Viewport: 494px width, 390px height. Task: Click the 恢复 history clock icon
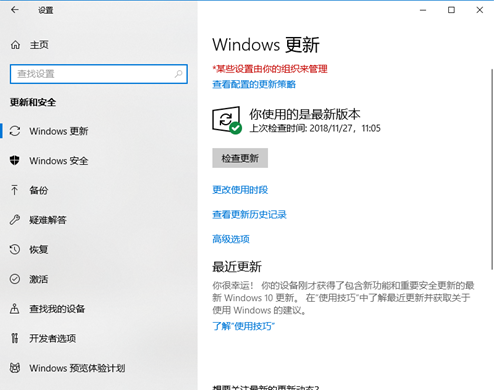[15, 249]
